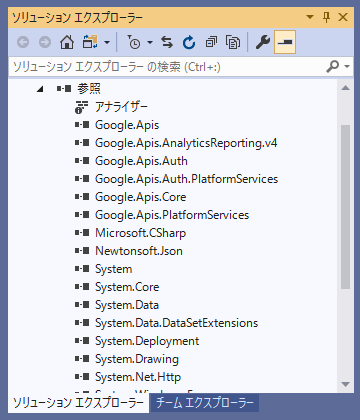The height and width of the screenshot is (420, 360).
Task: Select the Newtonsoft.Json reference
Action: [x=139, y=251]
